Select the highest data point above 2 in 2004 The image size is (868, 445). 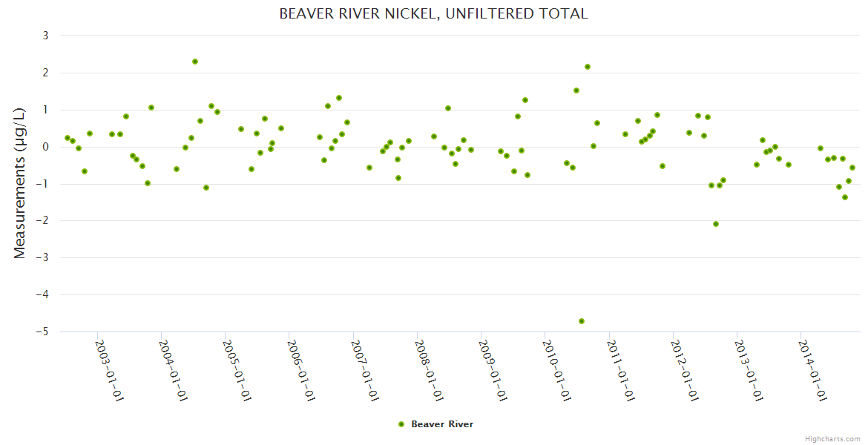coord(195,62)
